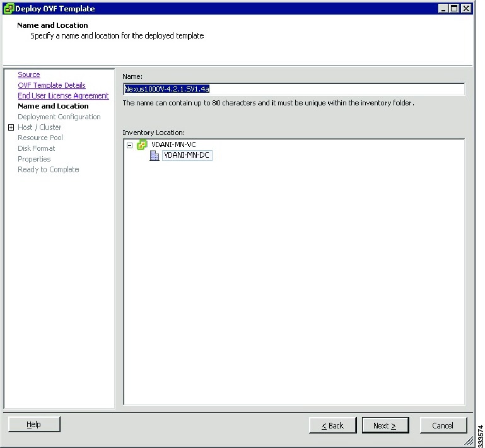
Task: Click the Host / Cluster step label
Action: point(40,127)
